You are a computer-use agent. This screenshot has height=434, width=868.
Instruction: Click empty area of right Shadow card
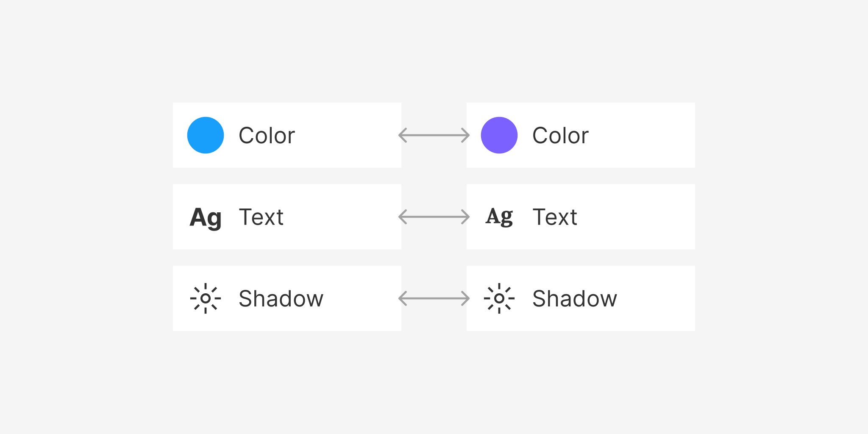[657, 298]
